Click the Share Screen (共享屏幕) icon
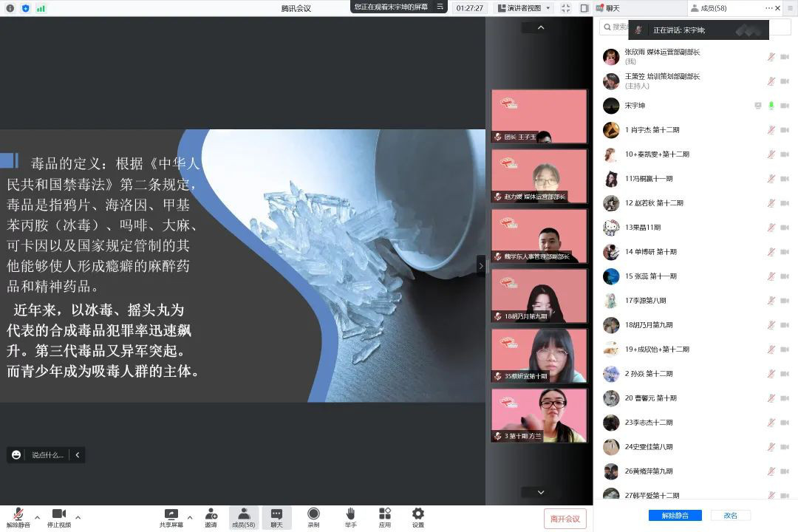The width and height of the screenshot is (798, 532). coord(171,514)
